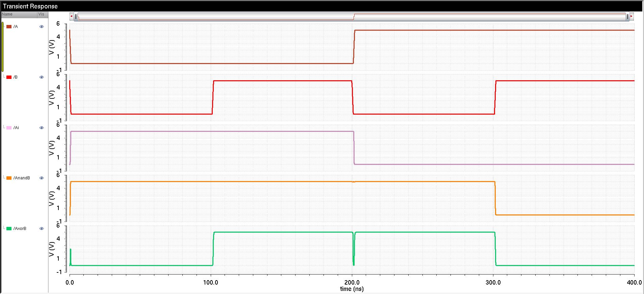Click the Vis column header
This screenshot has height=294, width=644.
pos(43,14)
